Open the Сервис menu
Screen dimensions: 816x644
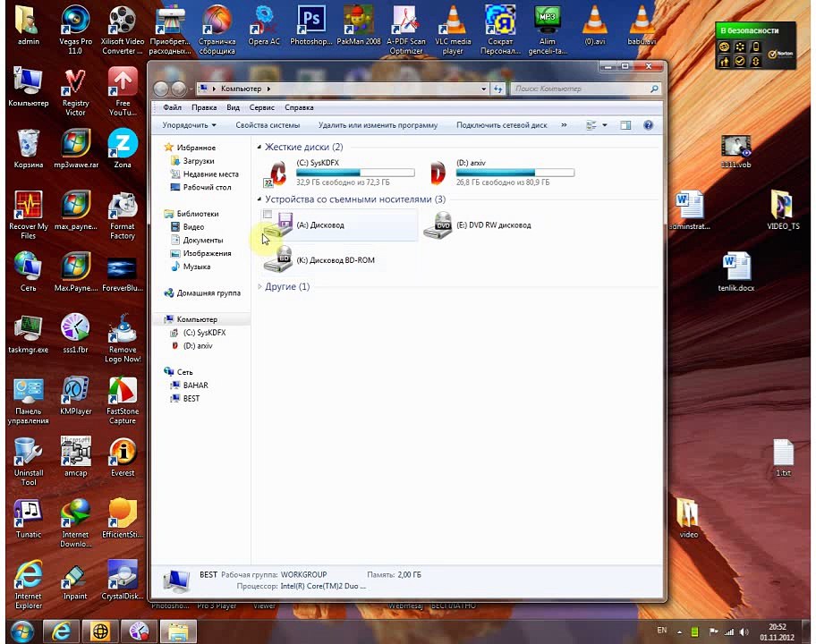262,107
